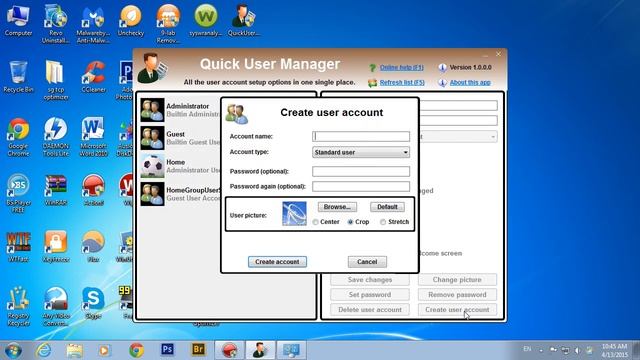Click the Account name field

[x=361, y=136]
